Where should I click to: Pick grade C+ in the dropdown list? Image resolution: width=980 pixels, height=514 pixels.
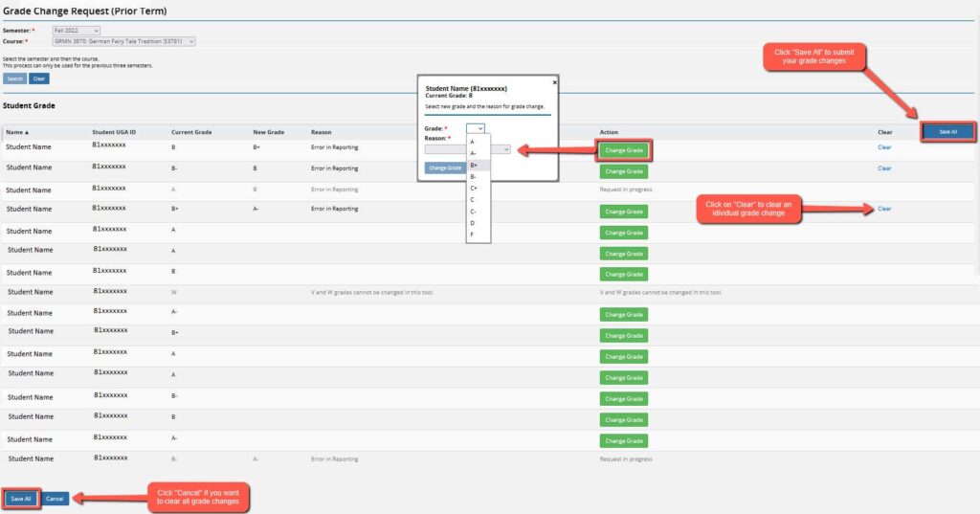474,189
